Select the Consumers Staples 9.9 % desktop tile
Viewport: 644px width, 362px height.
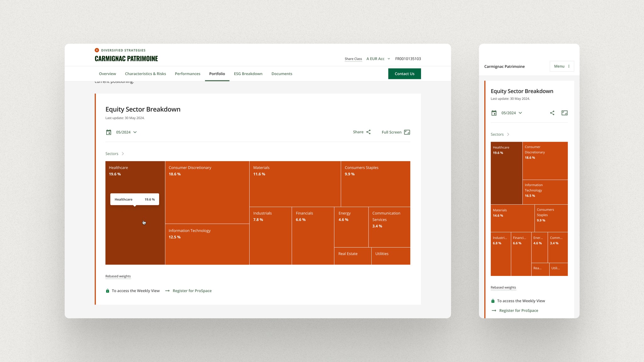(375, 184)
